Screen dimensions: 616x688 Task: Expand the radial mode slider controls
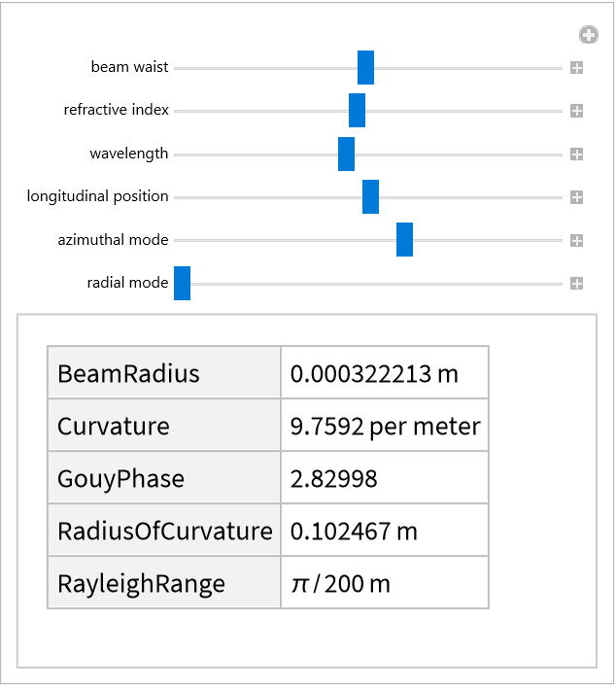click(x=576, y=284)
